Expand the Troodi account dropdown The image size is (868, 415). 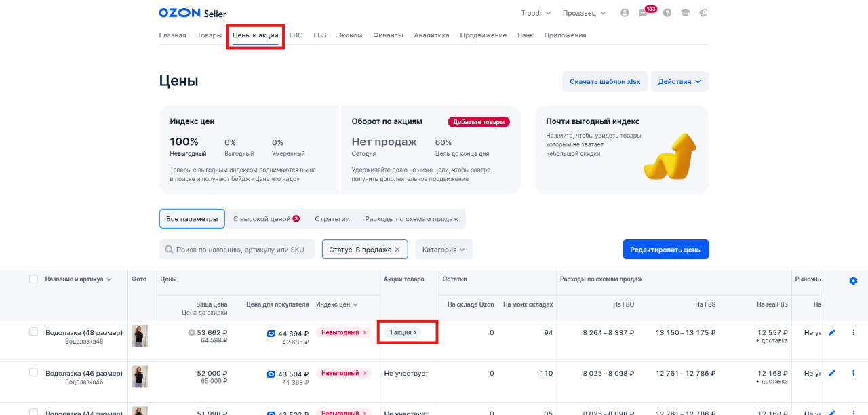(x=536, y=13)
